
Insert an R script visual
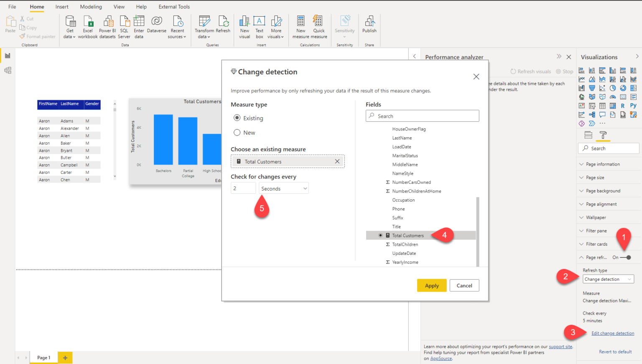pyautogui.click(x=623, y=105)
